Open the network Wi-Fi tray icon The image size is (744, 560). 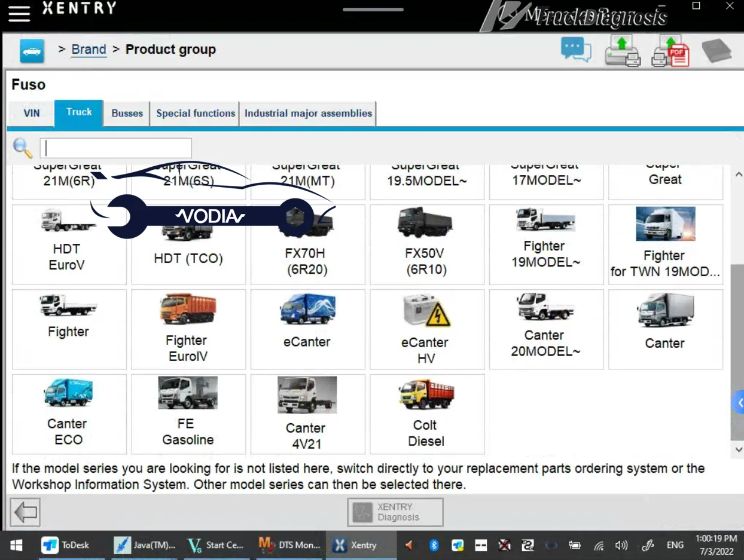(599, 545)
